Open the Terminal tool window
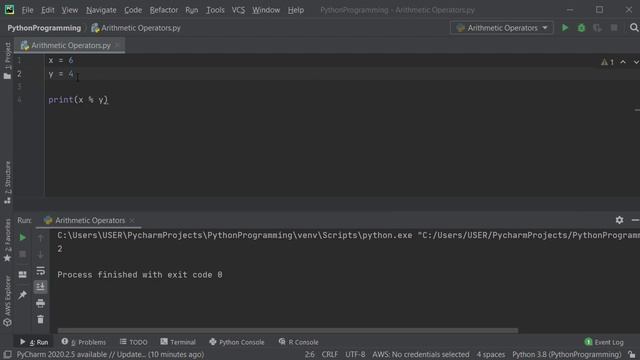Screen dimensions: 640x360 [x=178, y=342]
